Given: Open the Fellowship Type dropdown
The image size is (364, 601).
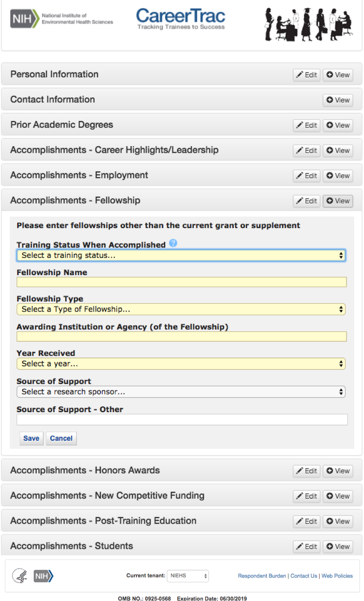Looking at the screenshot, I should click(x=181, y=309).
